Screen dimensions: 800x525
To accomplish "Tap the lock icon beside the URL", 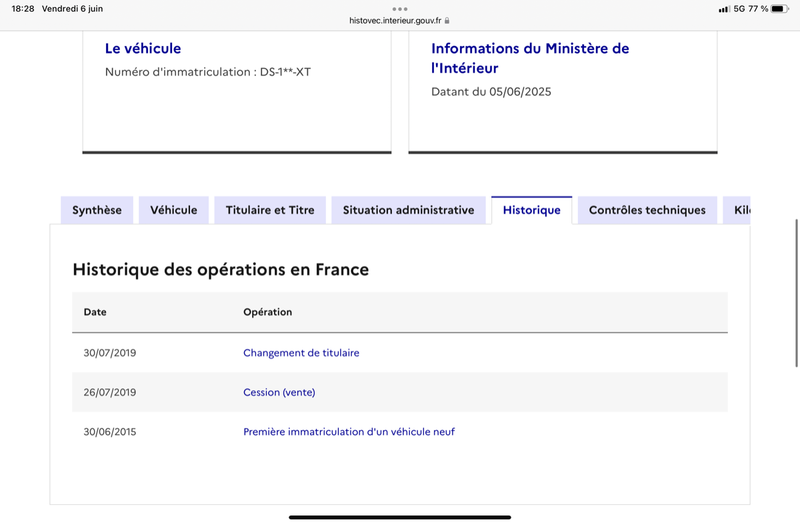I will [447, 21].
